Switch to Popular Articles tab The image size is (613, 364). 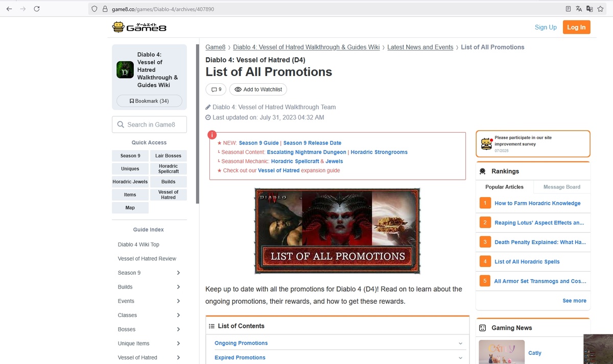[504, 187]
